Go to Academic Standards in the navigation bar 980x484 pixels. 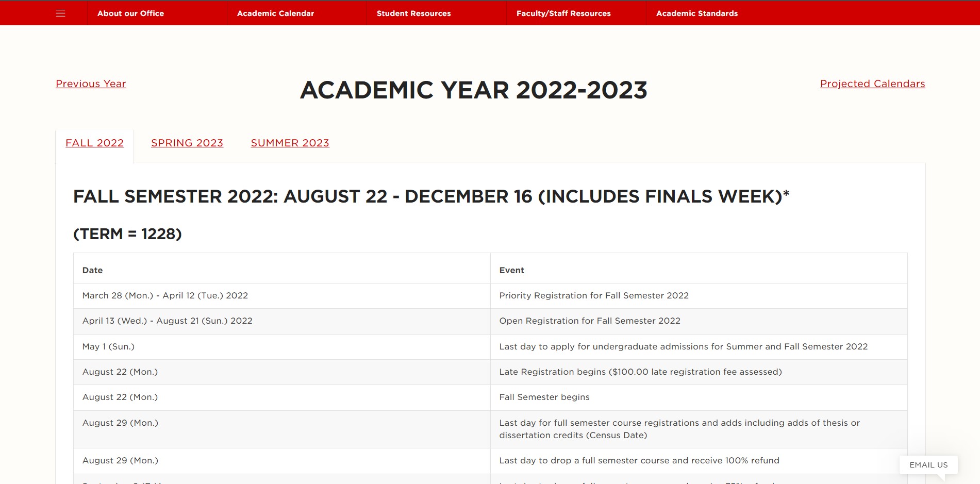696,13
